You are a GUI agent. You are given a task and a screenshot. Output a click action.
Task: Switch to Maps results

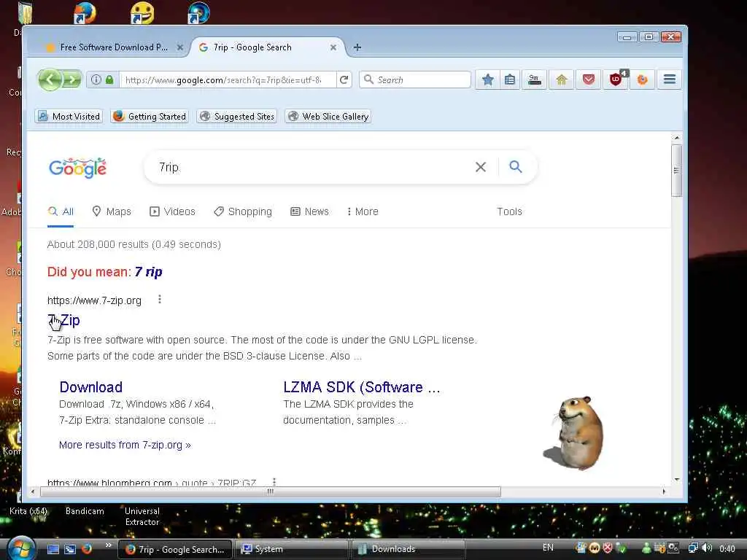pos(112,211)
